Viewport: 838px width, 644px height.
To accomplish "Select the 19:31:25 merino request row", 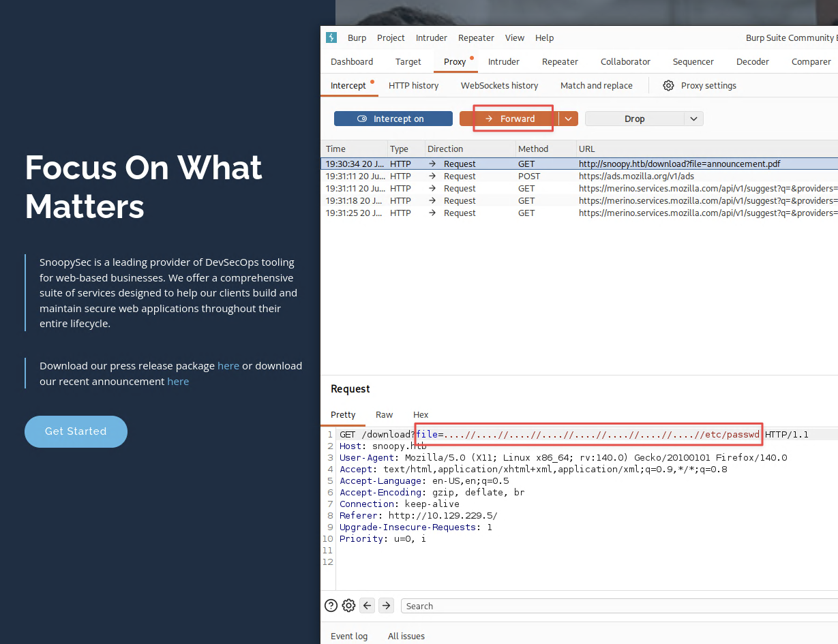I will 580,213.
